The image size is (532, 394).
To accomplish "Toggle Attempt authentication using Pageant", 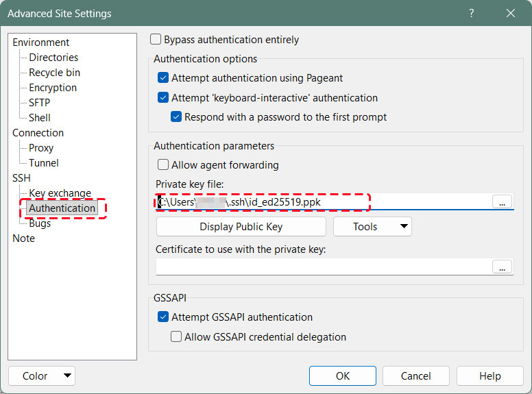I will click(163, 78).
